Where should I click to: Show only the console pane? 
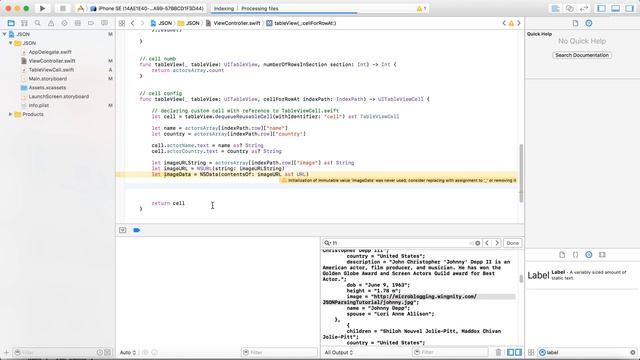pyautogui.click(x=518, y=352)
